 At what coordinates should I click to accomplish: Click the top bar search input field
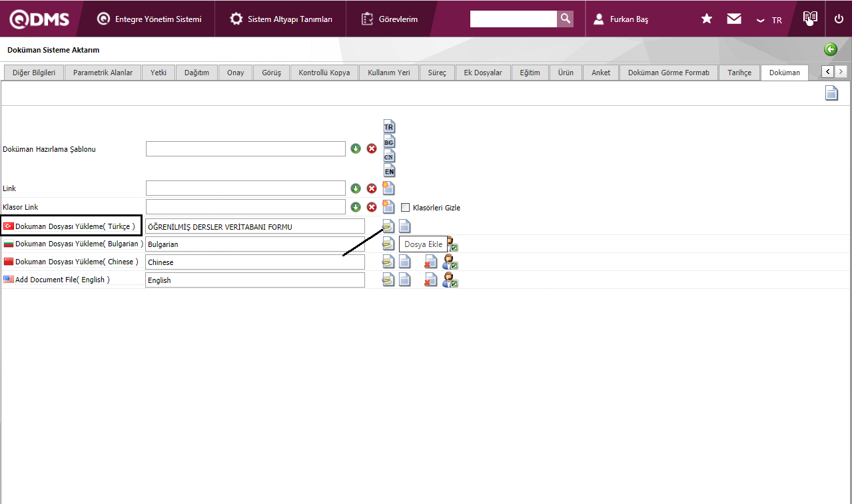pyautogui.click(x=513, y=19)
